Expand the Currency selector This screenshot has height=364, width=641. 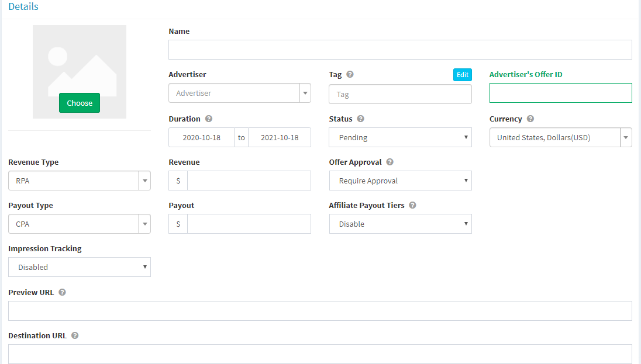pyautogui.click(x=560, y=138)
